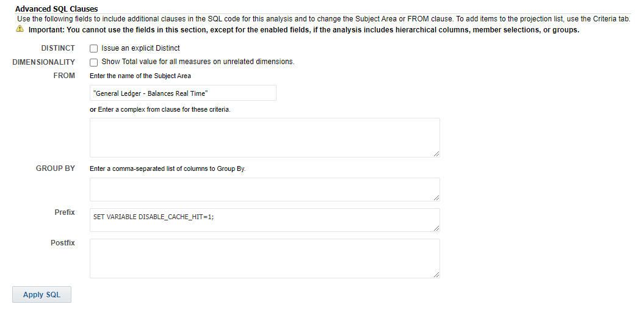This screenshot has height=315, width=644.
Task: Enable the Issue an explicit Distinct checkbox
Action: 93,48
